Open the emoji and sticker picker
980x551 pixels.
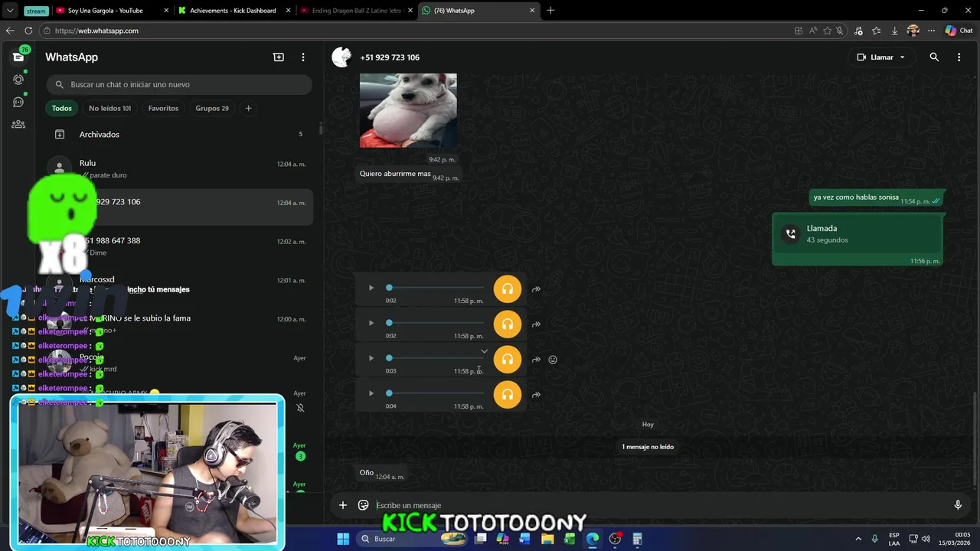(x=364, y=505)
